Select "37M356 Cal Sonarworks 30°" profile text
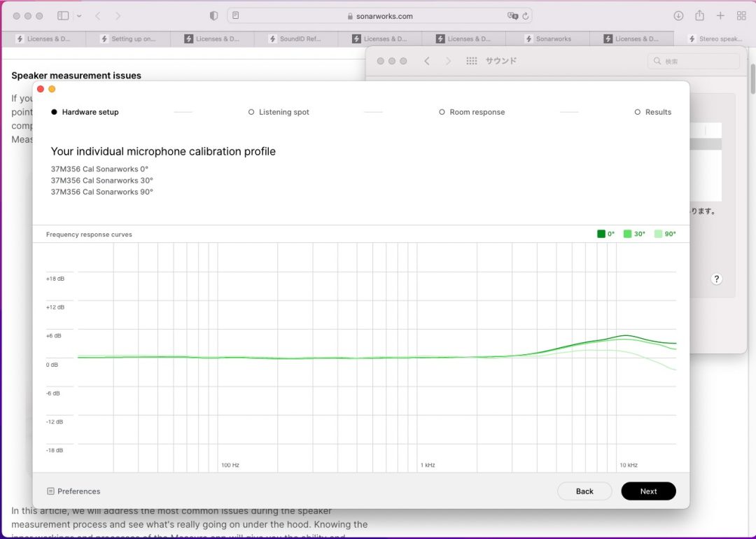This screenshot has width=756, height=539. (x=102, y=181)
